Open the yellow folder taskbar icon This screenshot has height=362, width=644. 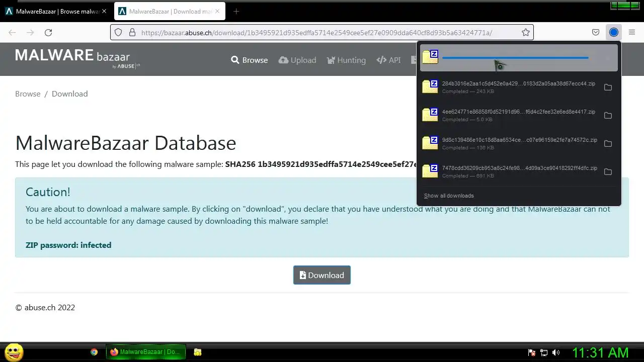coord(198,352)
